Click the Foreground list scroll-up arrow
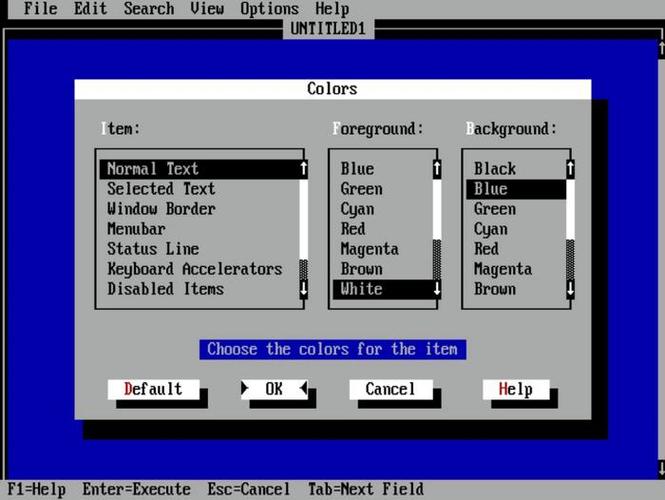Image resolution: width=665 pixels, height=500 pixels. pyautogui.click(x=437, y=169)
